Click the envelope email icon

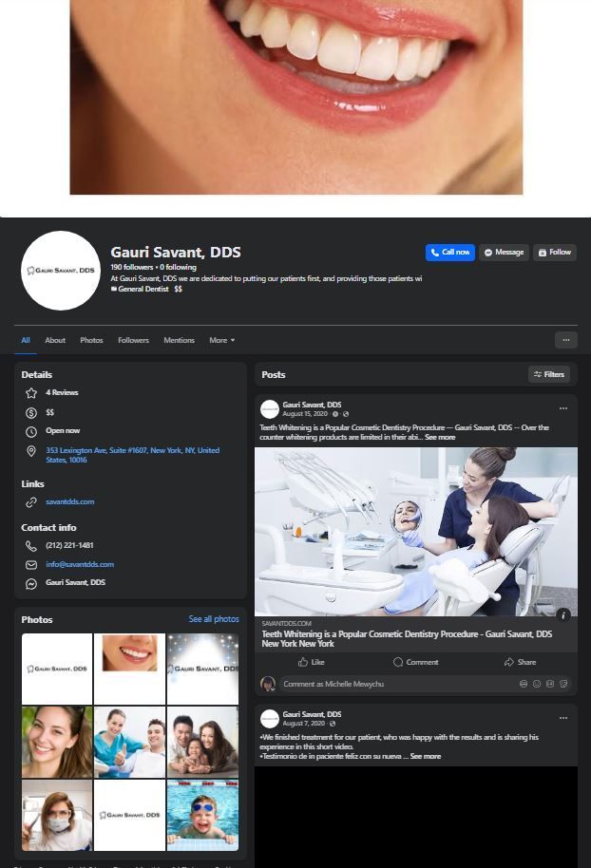tap(31, 565)
